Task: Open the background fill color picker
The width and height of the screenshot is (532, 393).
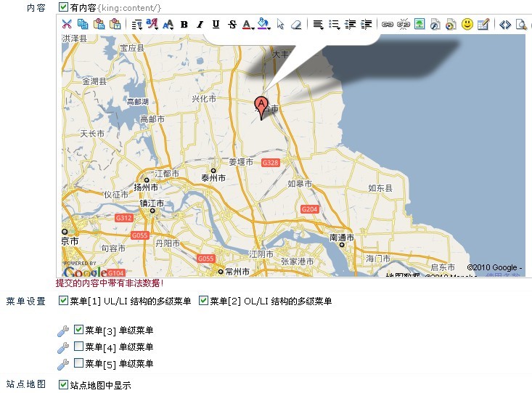Action: coord(263,24)
